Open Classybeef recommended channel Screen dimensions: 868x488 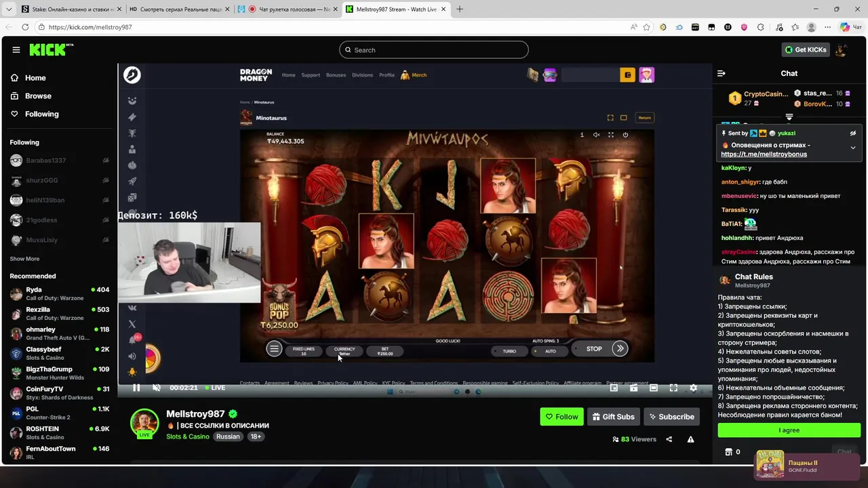(x=59, y=353)
